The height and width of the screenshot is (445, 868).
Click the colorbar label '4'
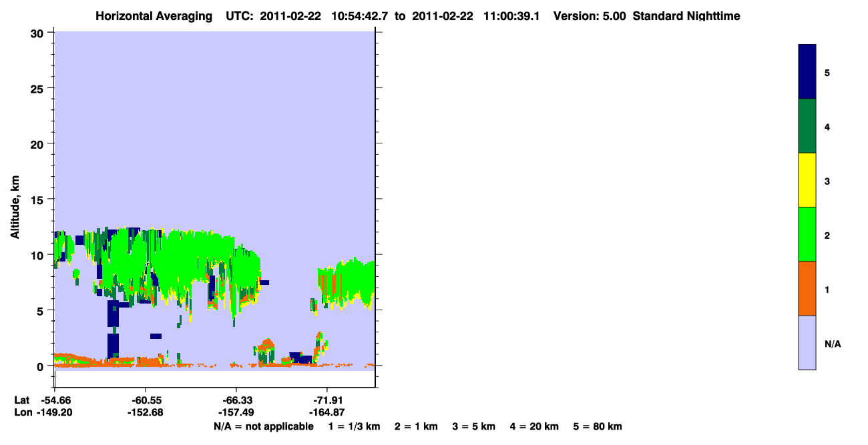[x=827, y=126]
